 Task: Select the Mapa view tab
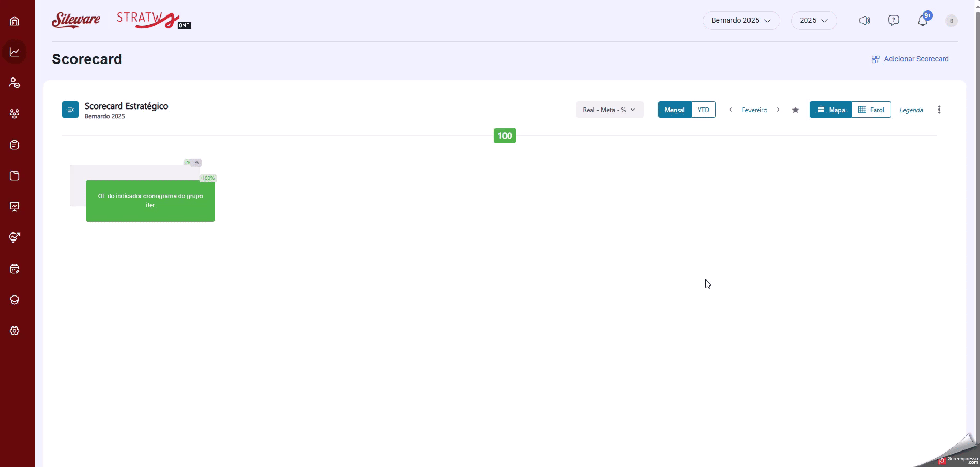tap(831, 110)
